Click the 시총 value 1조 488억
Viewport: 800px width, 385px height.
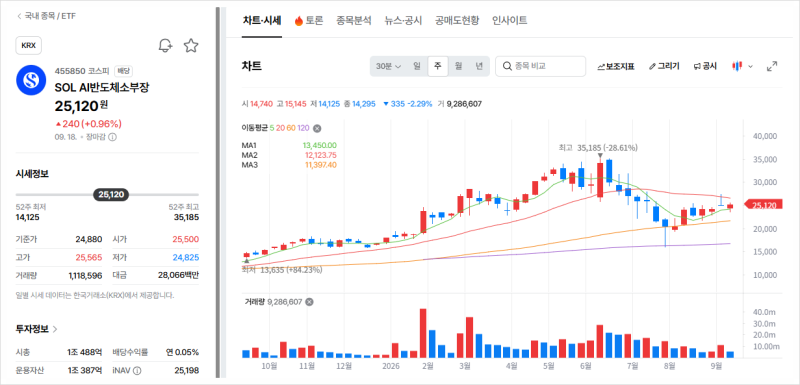point(85,352)
